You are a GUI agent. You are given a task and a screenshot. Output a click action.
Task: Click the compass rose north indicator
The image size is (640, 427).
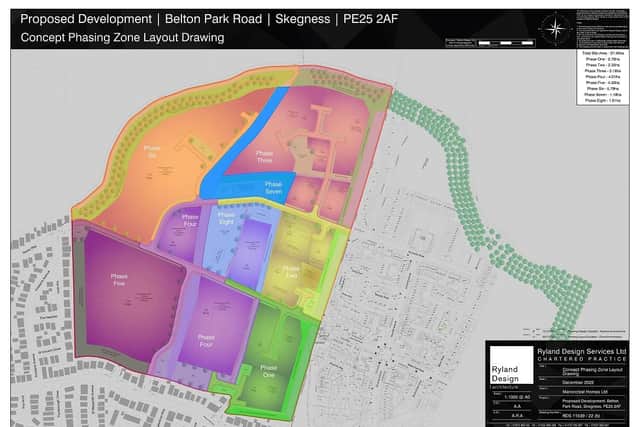point(556,29)
